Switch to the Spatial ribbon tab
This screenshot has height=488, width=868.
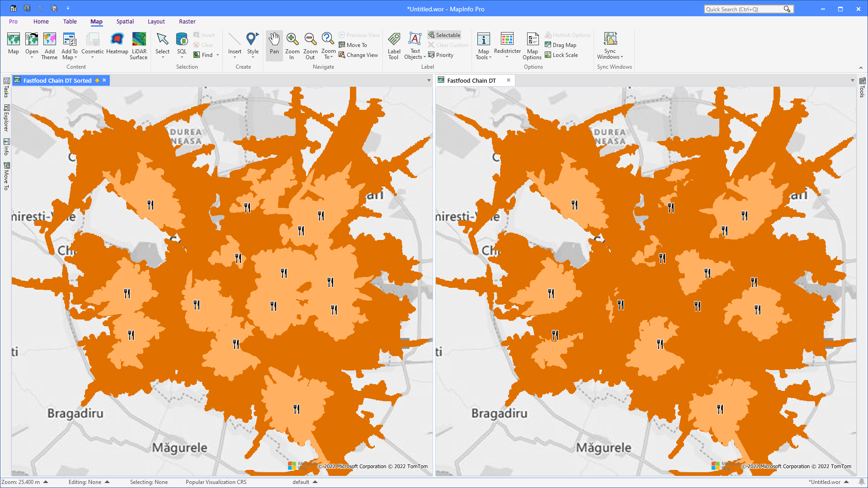pyautogui.click(x=125, y=21)
